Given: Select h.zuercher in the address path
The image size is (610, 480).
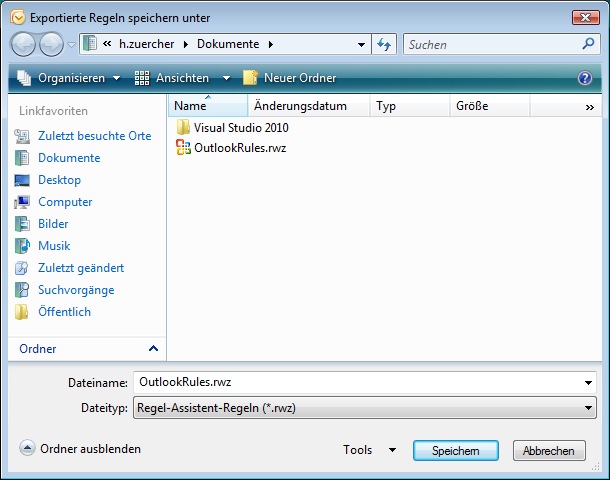Looking at the screenshot, I should 147,44.
